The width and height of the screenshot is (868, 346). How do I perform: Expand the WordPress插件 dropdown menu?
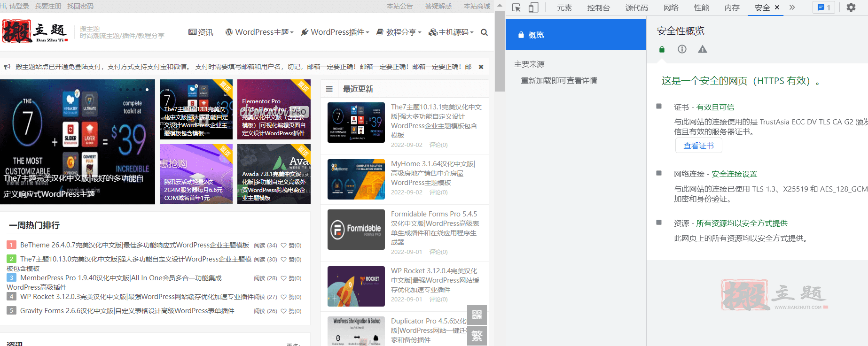(335, 32)
